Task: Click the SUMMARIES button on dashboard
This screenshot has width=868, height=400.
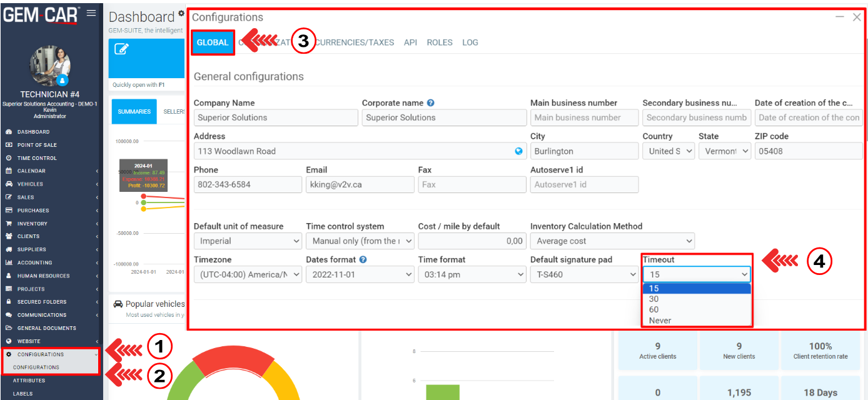Action: pos(134,112)
